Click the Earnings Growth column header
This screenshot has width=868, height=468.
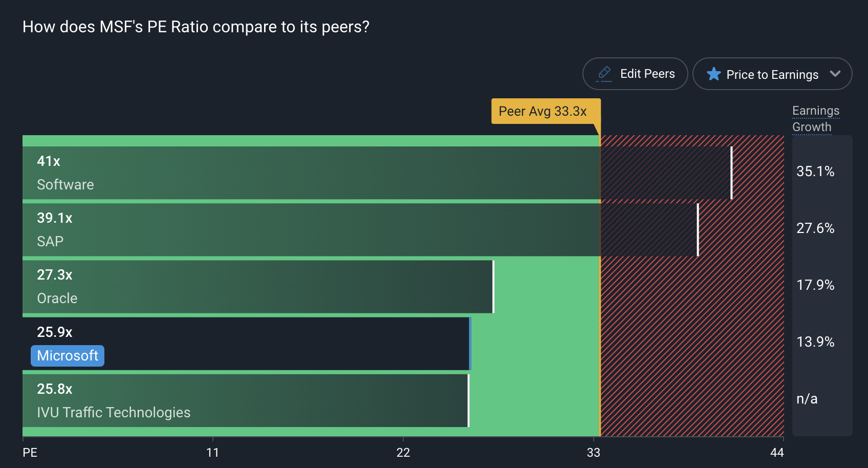pyautogui.click(x=815, y=119)
